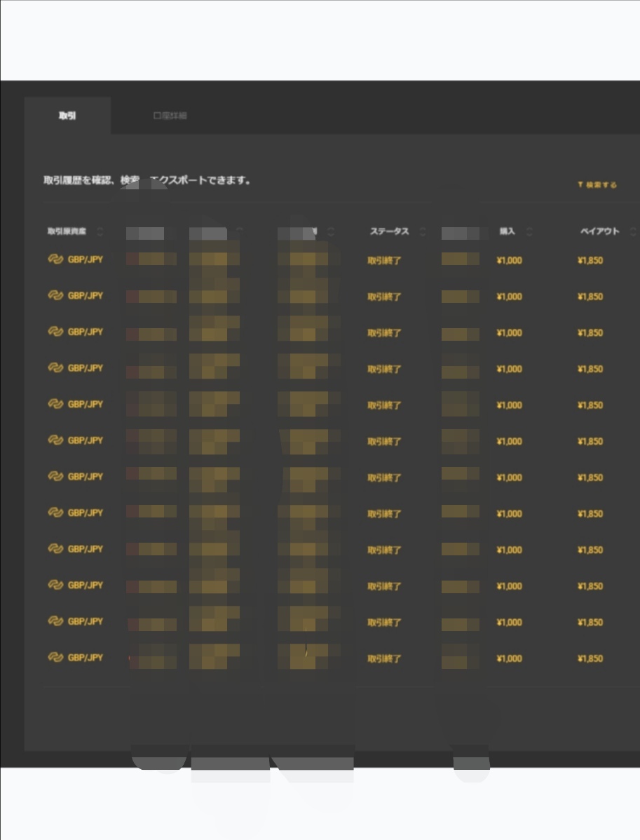The image size is (640, 840).
Task: Click the GBP/JPY pair icon in the fourth row
Action: [55, 367]
